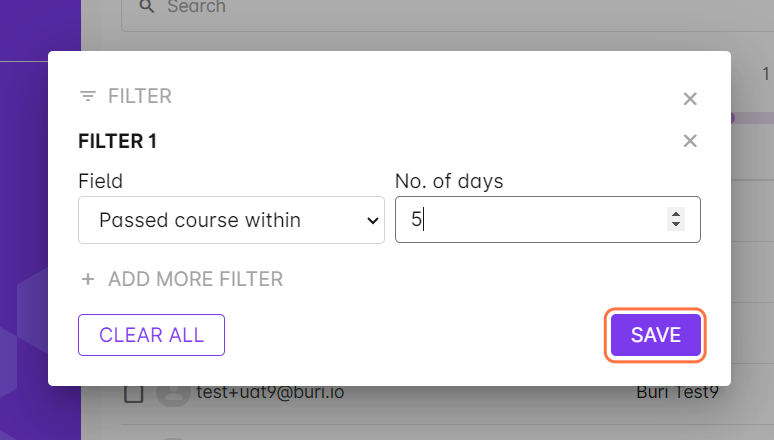This screenshot has width=774, height=440.
Task: Click the filter lines icon beside FILTER
Action: tap(88, 97)
